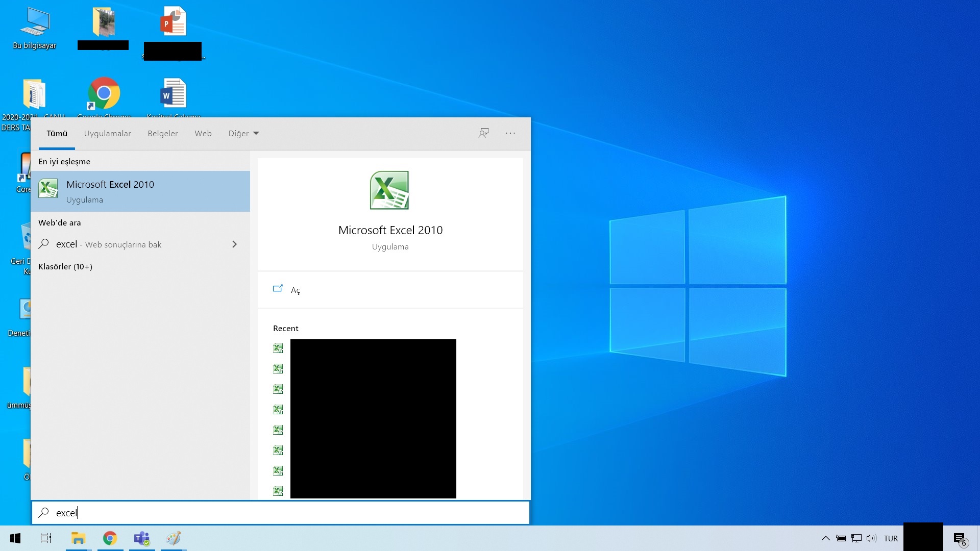Switch to the Belgeler tab

(x=163, y=134)
